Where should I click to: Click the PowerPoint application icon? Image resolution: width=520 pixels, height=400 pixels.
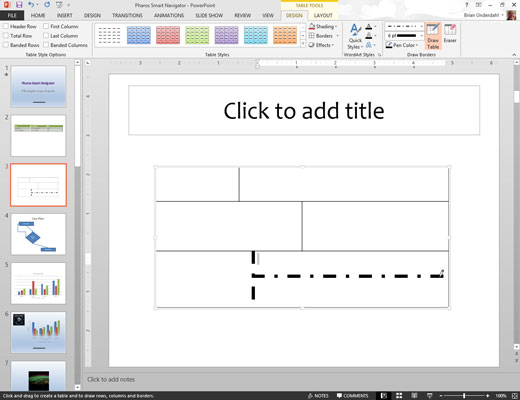pyautogui.click(x=7, y=5)
